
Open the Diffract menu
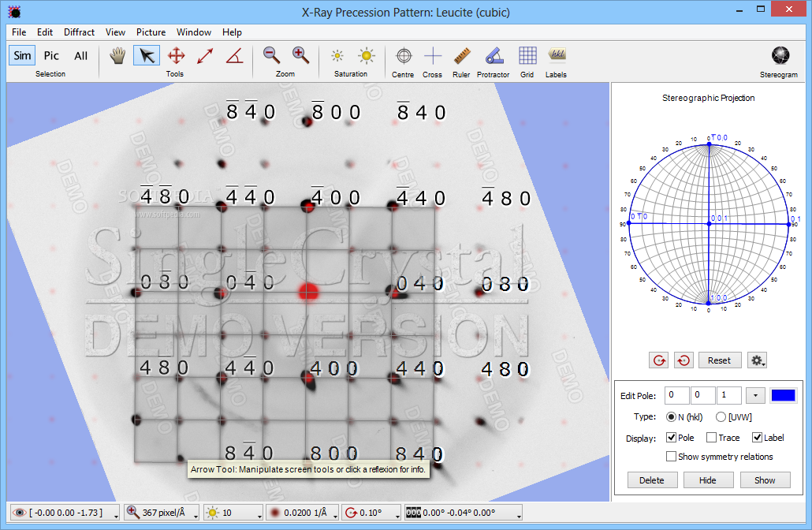tap(79, 32)
